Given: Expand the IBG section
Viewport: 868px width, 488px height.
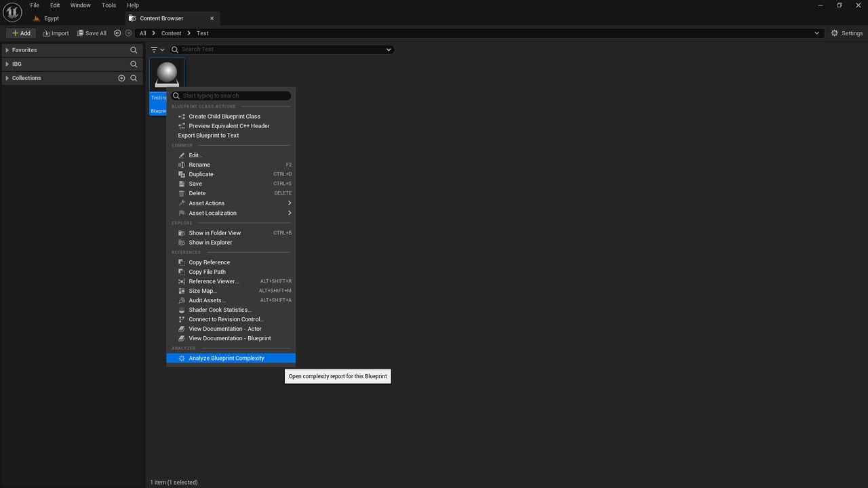Looking at the screenshot, I should (7, 64).
